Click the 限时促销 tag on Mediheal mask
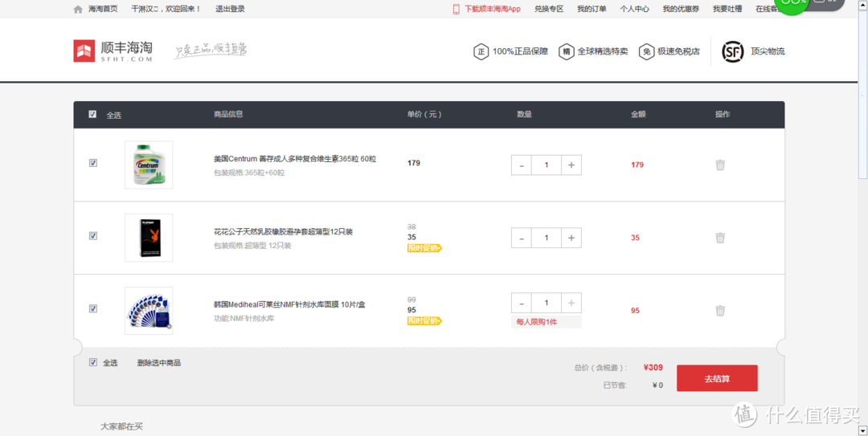 (x=424, y=321)
